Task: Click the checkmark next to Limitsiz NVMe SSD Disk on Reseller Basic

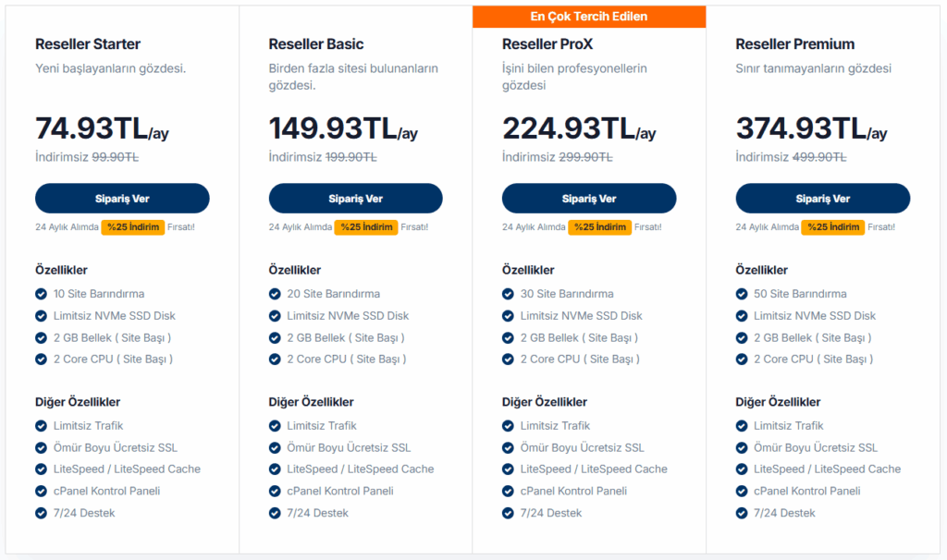Action: [x=275, y=315]
